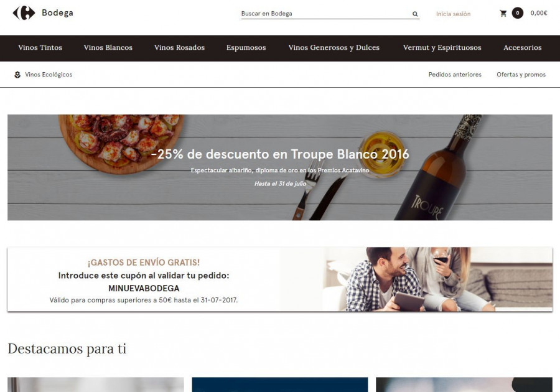Click the MINUEVABODEGA coupon code text

click(144, 288)
